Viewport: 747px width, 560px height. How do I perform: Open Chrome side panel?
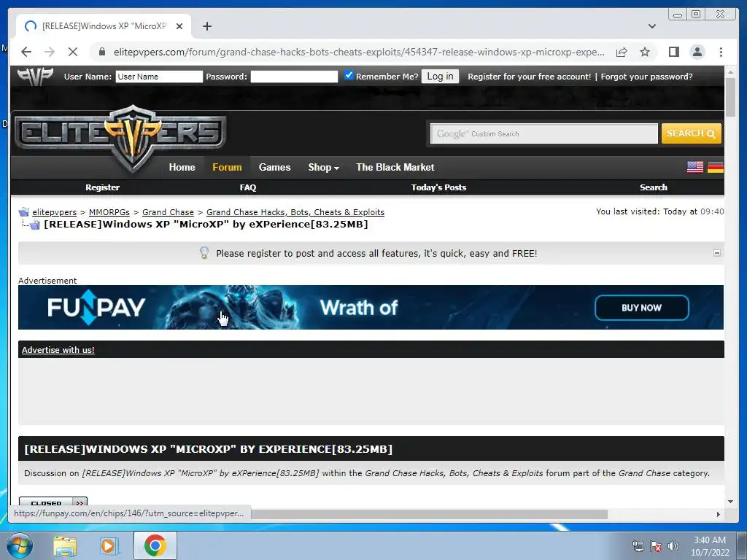point(673,52)
